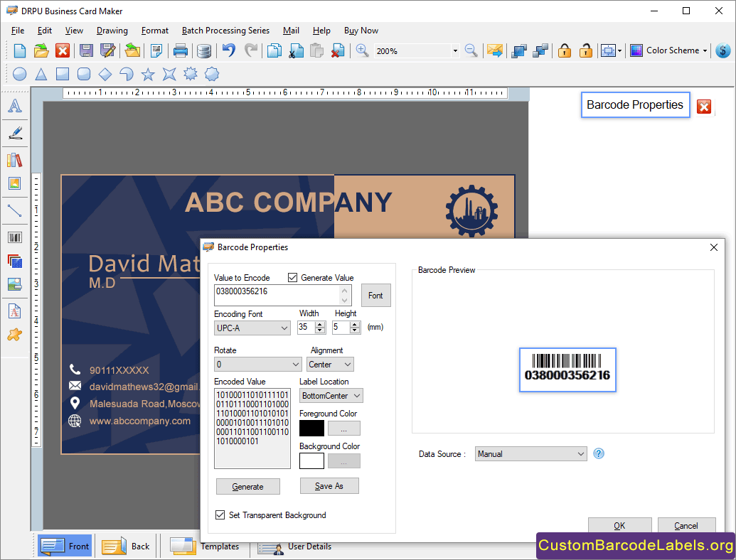
Task: Click the help question mark icon
Action: click(599, 453)
